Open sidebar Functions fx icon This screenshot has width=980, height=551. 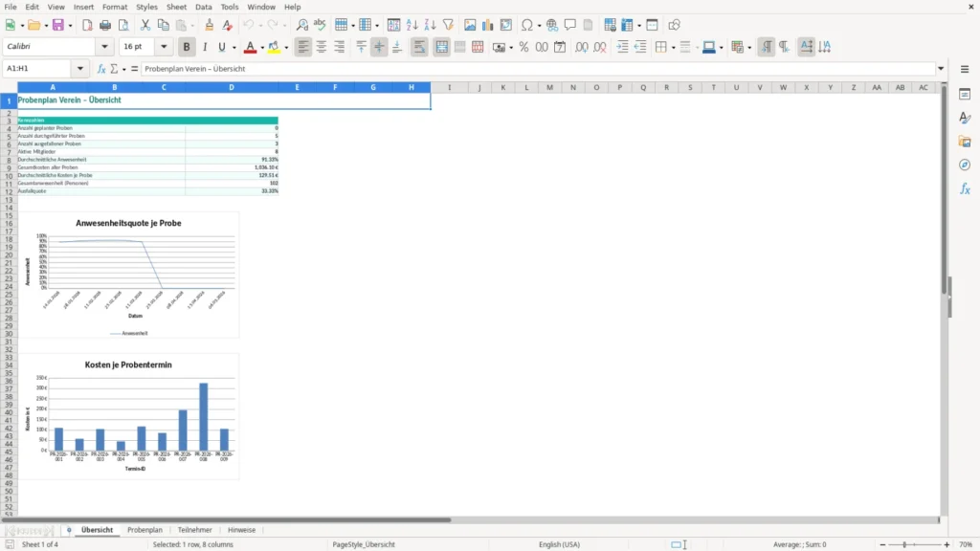(x=965, y=188)
